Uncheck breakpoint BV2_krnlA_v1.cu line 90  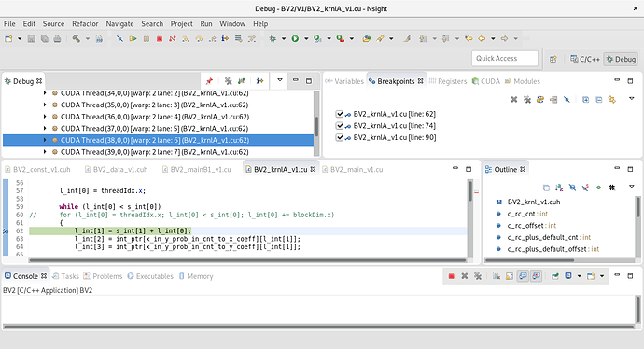pyautogui.click(x=339, y=137)
